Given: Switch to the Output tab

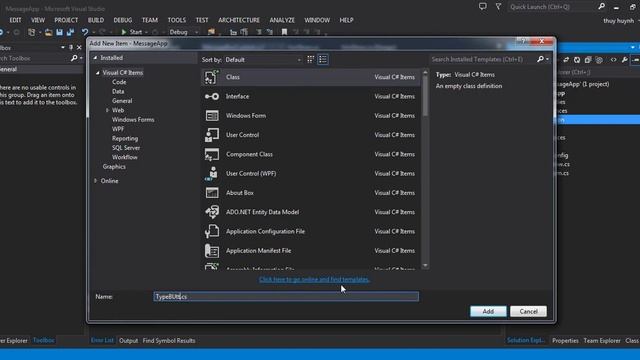Looking at the screenshot, I should click(x=129, y=340).
